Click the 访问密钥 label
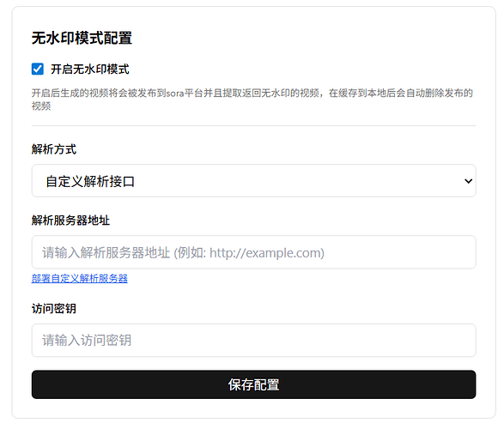Screen dimensions: 504x429 coord(54,309)
